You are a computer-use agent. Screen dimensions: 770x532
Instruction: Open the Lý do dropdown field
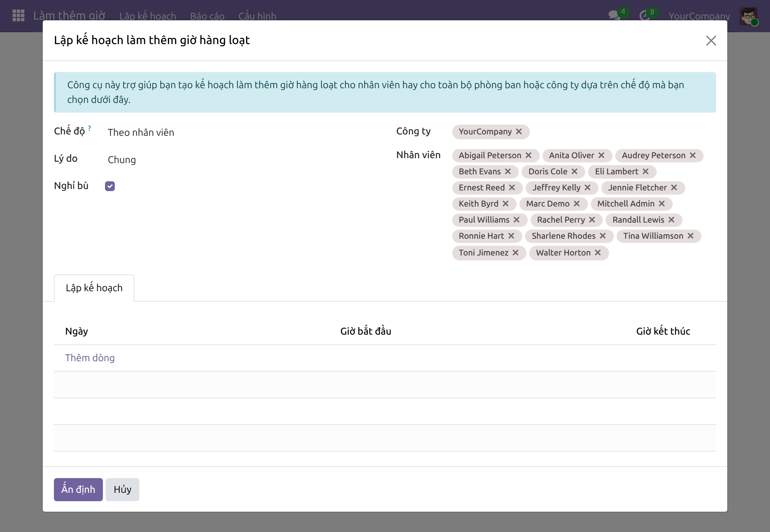(241, 160)
